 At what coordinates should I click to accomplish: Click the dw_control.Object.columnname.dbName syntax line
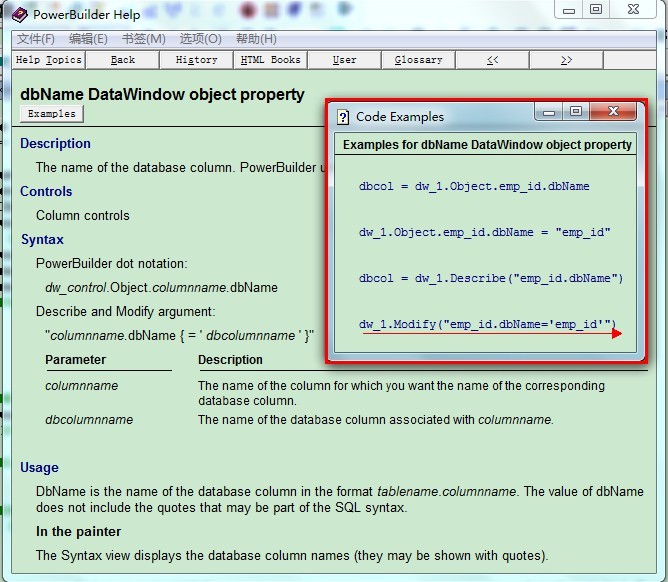[x=161, y=288]
